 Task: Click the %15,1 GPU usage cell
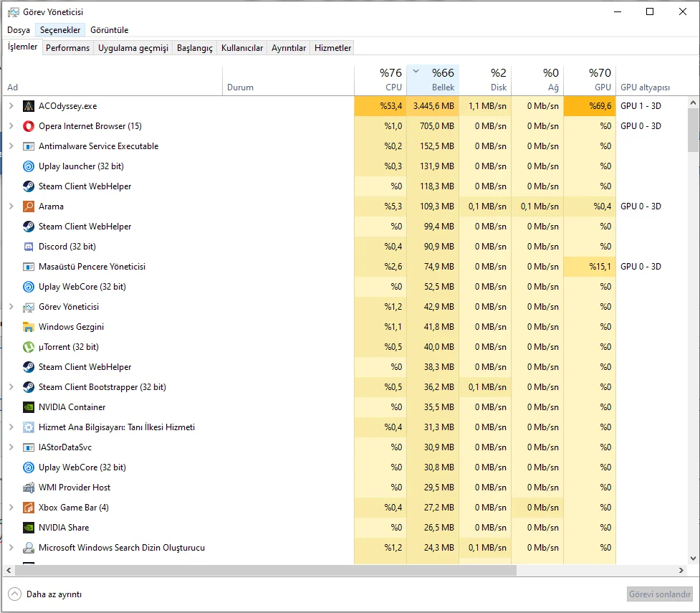590,267
